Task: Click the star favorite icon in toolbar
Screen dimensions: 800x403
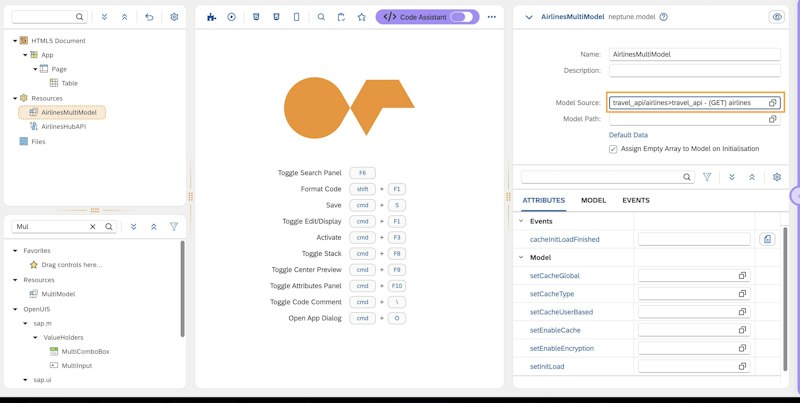Action: click(x=362, y=17)
